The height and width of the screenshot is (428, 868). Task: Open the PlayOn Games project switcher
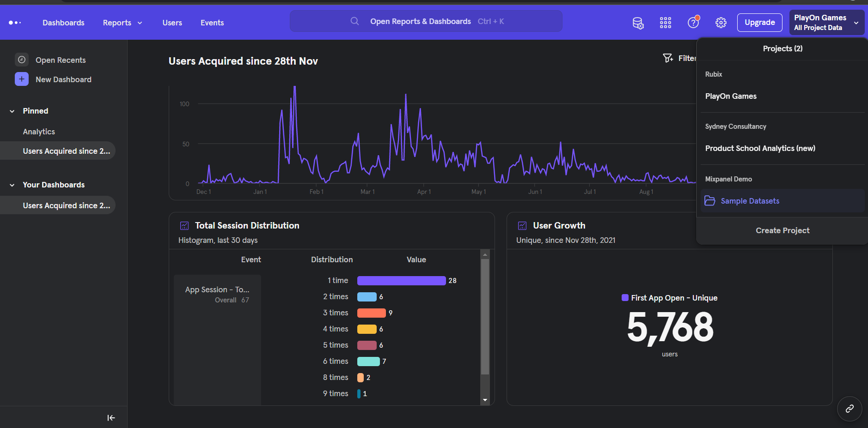tap(825, 22)
